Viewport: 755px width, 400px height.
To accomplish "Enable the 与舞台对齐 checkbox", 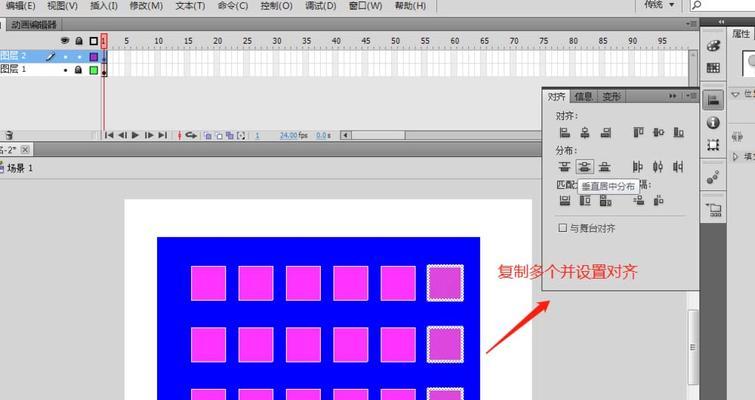I will pyautogui.click(x=562, y=228).
